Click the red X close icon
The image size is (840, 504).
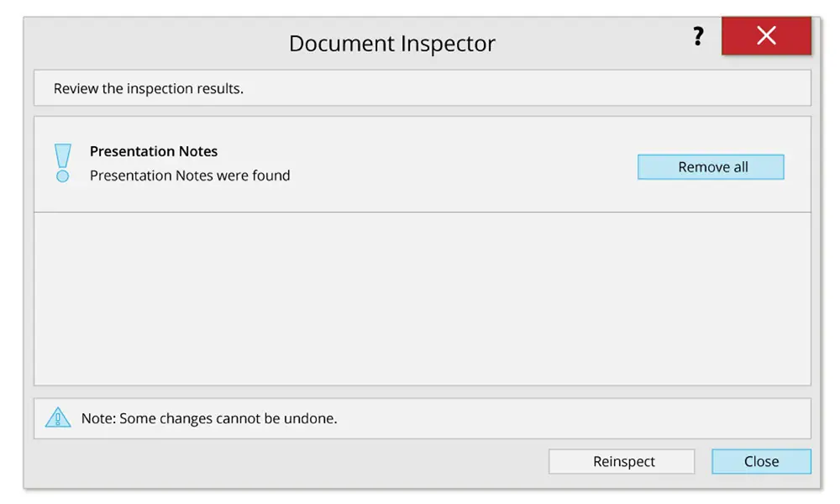(x=766, y=36)
